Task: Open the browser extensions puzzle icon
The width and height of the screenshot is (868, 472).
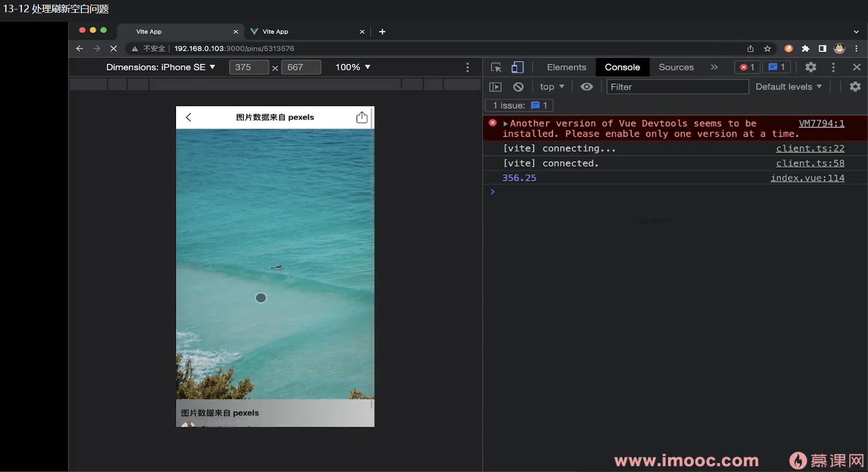Action: click(805, 49)
